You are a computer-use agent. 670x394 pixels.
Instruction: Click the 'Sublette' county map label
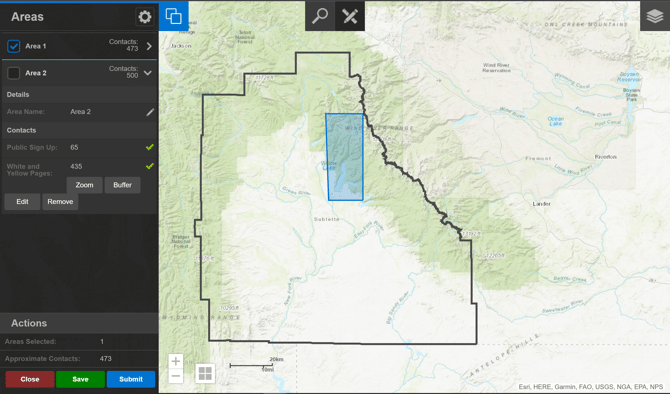(326, 219)
